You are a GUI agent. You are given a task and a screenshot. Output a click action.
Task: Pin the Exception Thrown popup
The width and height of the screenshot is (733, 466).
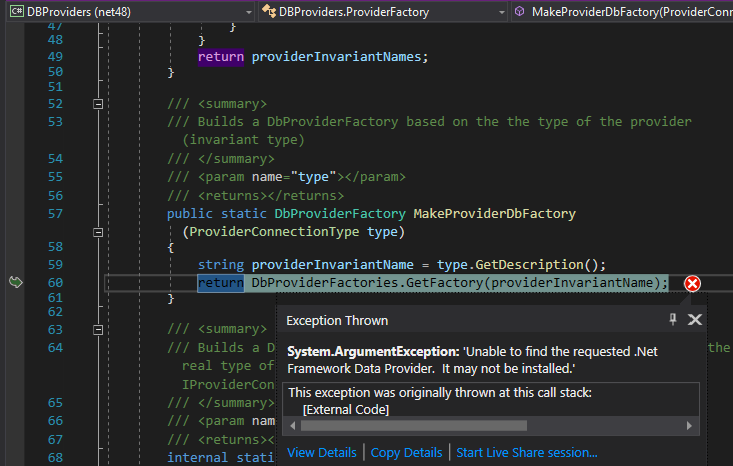673,319
